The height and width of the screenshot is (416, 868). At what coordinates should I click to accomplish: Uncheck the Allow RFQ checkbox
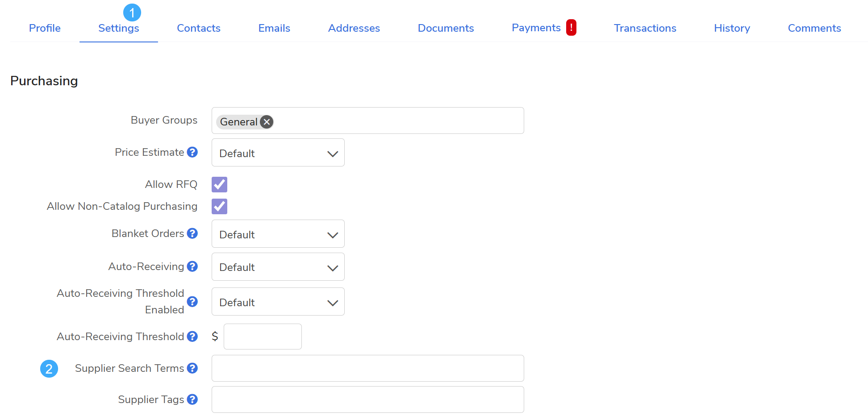pyautogui.click(x=219, y=184)
